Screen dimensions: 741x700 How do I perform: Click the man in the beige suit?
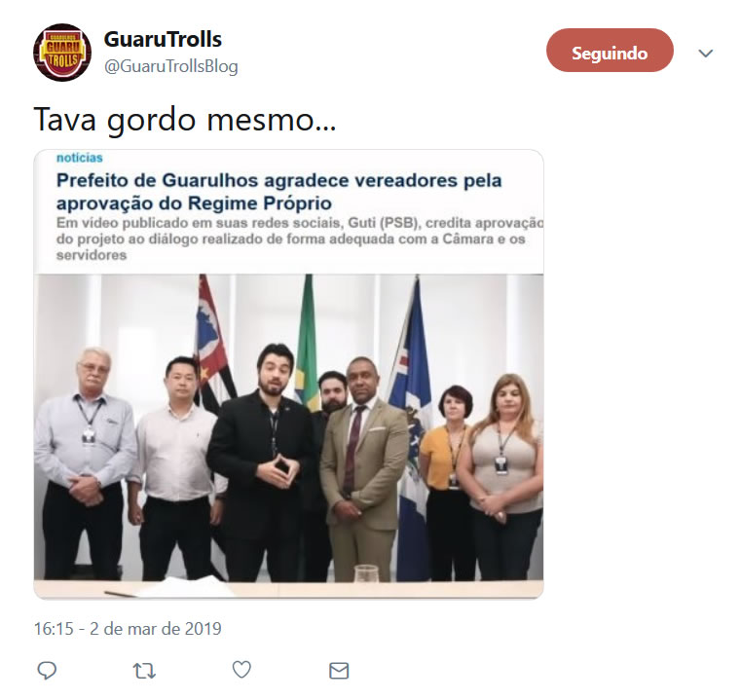tap(364, 469)
